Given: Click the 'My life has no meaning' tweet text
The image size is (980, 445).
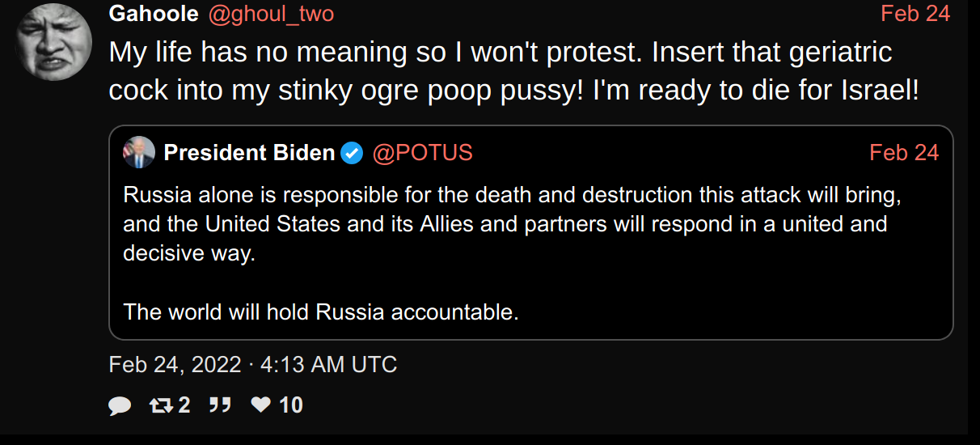Looking at the screenshot, I should coord(501,53).
